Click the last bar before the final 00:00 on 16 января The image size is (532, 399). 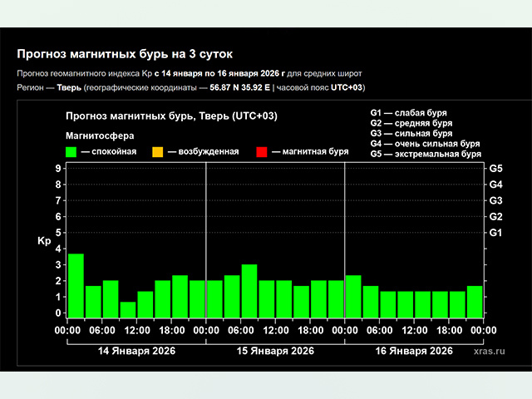click(475, 302)
